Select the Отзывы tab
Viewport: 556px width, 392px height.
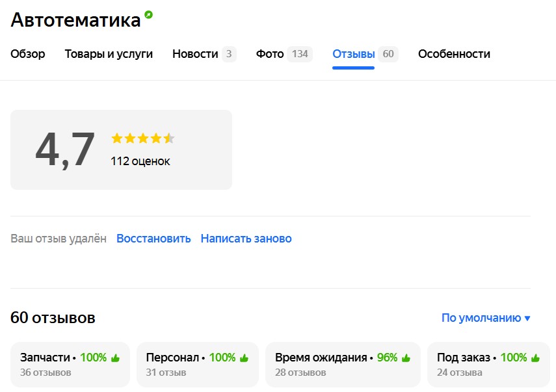click(353, 54)
